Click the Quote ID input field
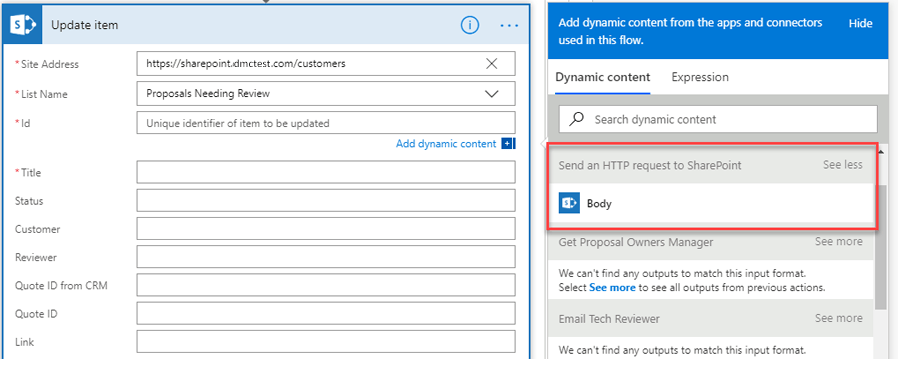 coord(326,313)
